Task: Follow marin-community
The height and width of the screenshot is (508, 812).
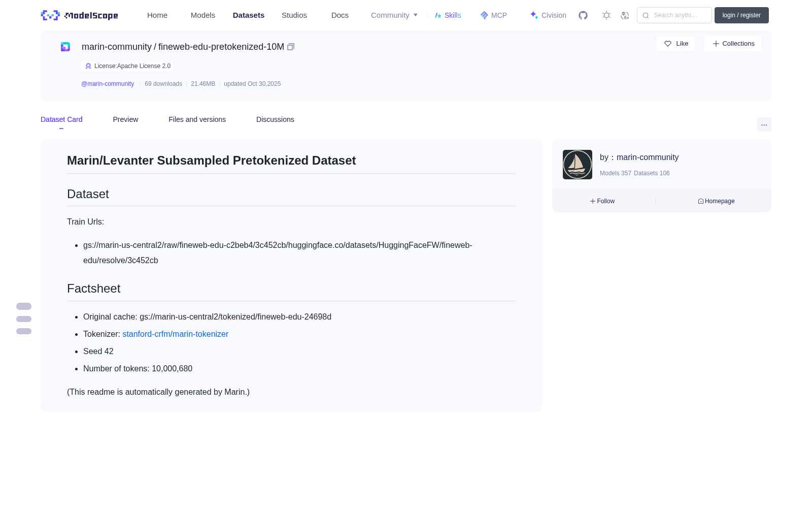Action: pyautogui.click(x=602, y=201)
